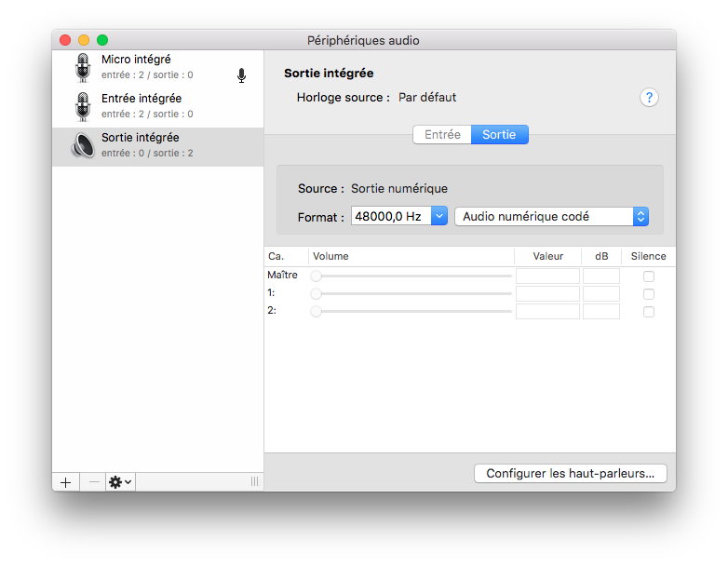
Task: Click the dB column header
Action: pyautogui.click(x=601, y=256)
